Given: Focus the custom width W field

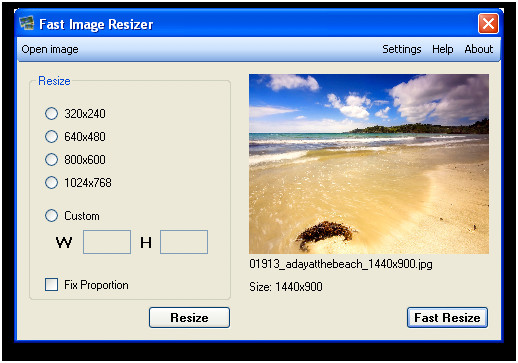Looking at the screenshot, I should 107,242.
